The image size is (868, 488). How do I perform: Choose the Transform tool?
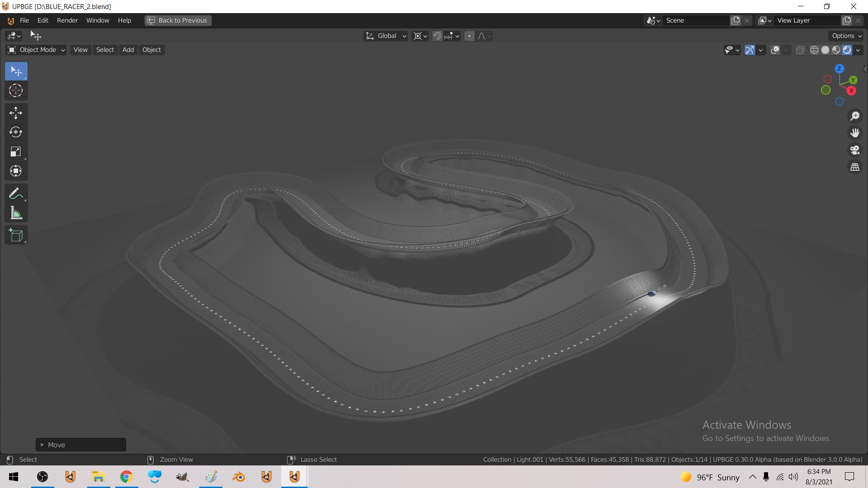16,171
